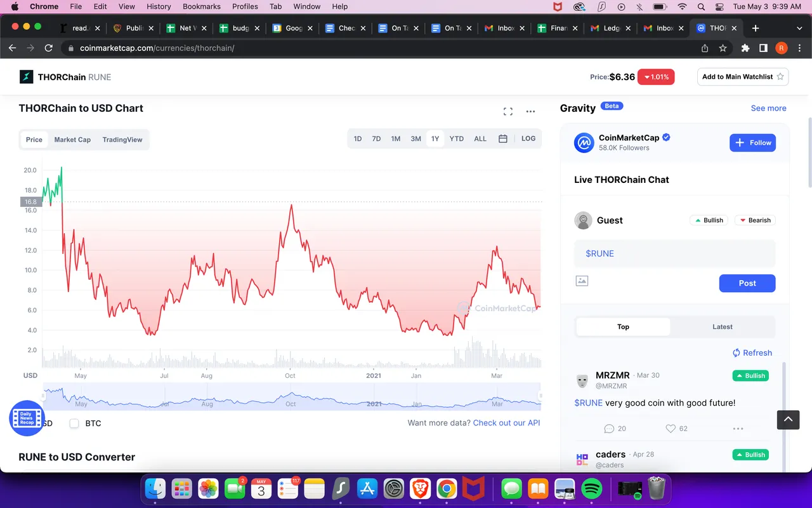Bookmark this page with the star icon
812x508 pixels.
723,48
